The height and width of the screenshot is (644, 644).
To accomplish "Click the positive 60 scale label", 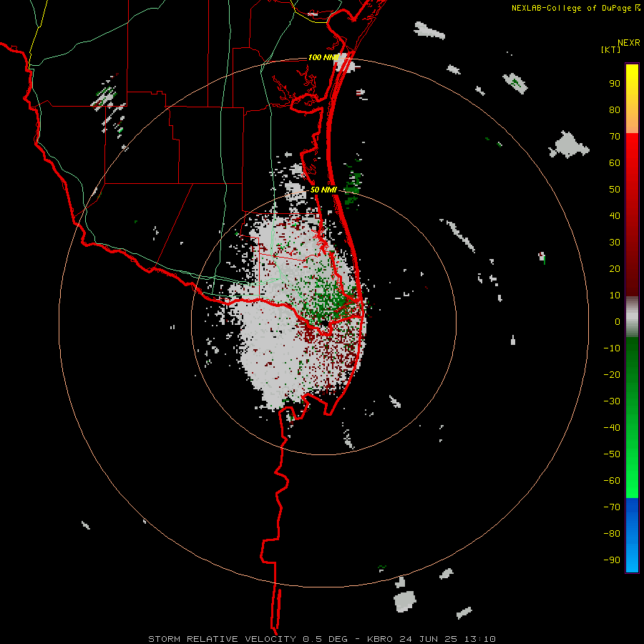I will click(615, 162).
